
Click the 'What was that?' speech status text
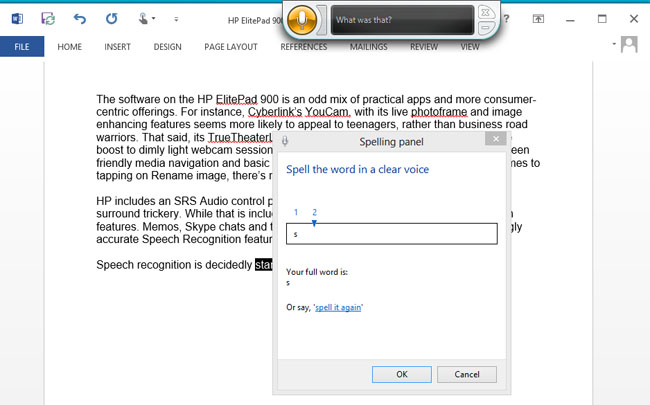click(x=364, y=20)
